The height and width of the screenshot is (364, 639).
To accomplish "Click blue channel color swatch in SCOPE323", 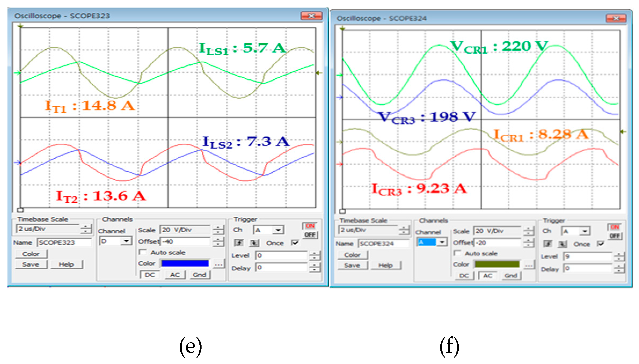I will 185,263.
